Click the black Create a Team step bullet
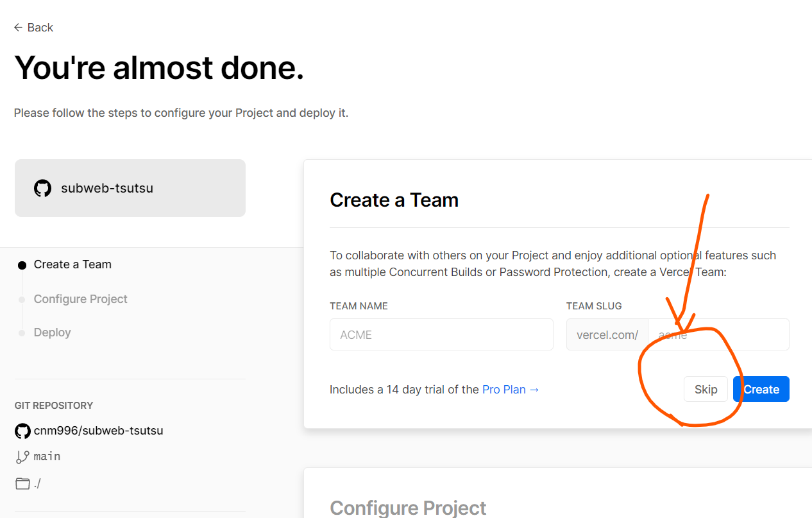 [22, 265]
